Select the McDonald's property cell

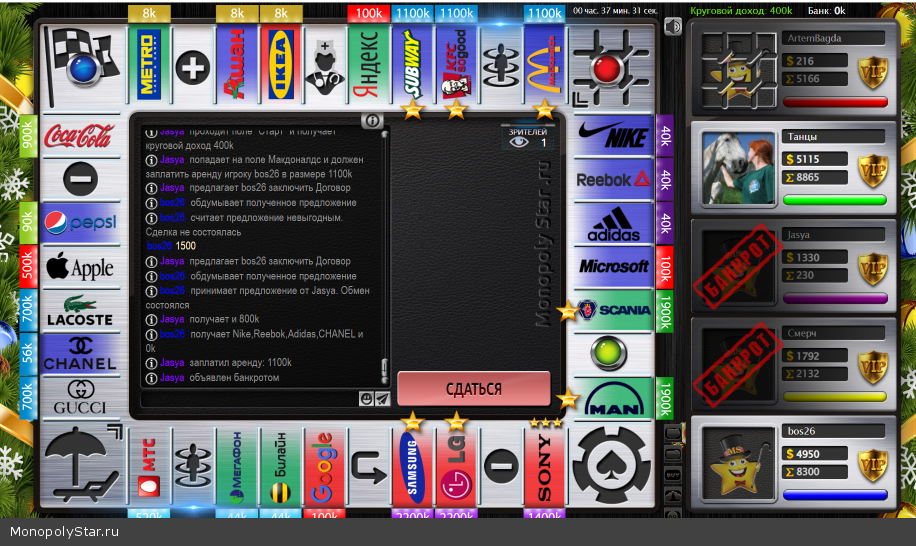(x=544, y=64)
